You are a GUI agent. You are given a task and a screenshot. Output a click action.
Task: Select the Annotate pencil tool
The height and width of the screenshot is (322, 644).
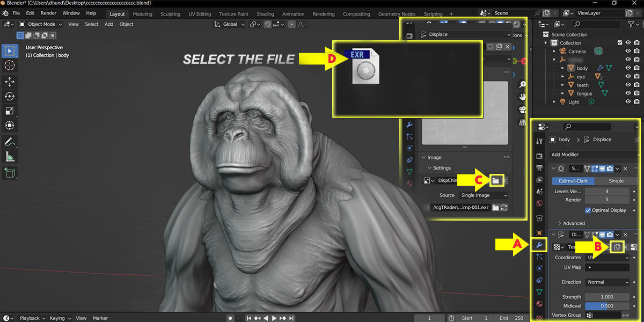[x=10, y=142]
